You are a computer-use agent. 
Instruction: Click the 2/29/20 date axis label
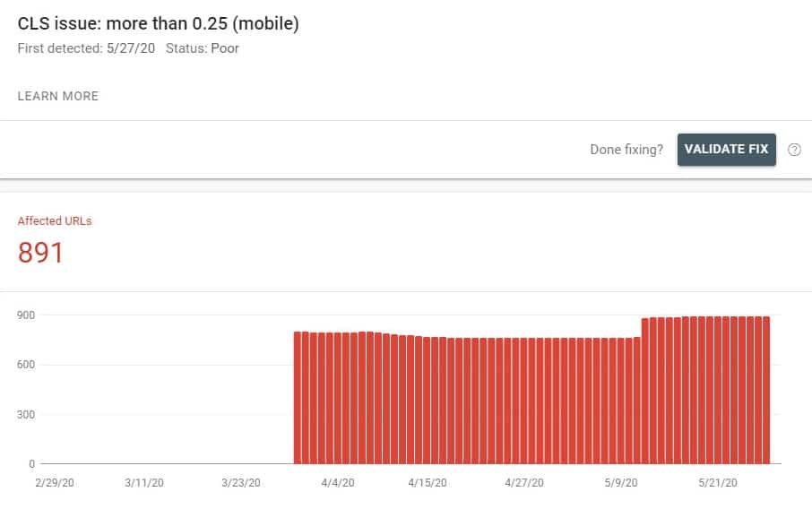[x=55, y=483]
